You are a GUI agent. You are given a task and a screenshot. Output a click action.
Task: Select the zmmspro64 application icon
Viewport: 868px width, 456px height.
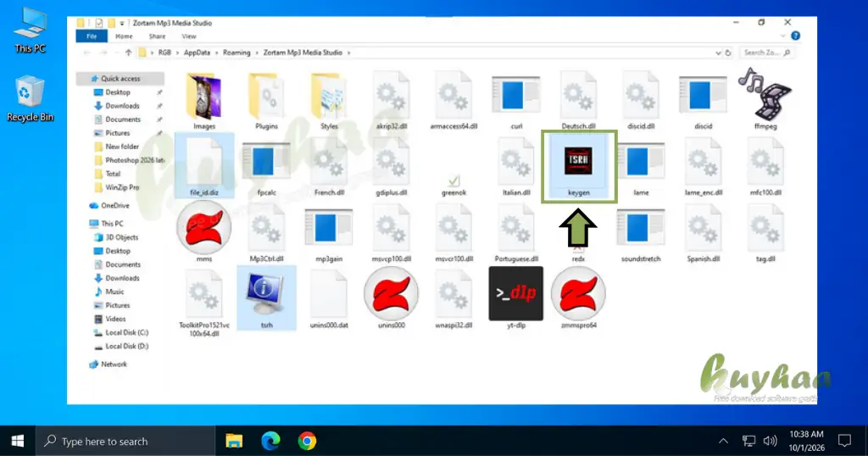578,294
